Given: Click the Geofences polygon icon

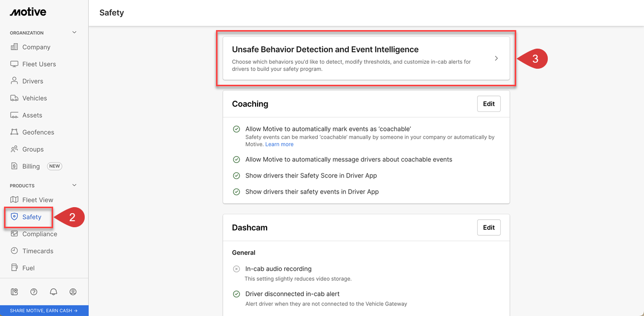Looking at the screenshot, I should [15, 132].
